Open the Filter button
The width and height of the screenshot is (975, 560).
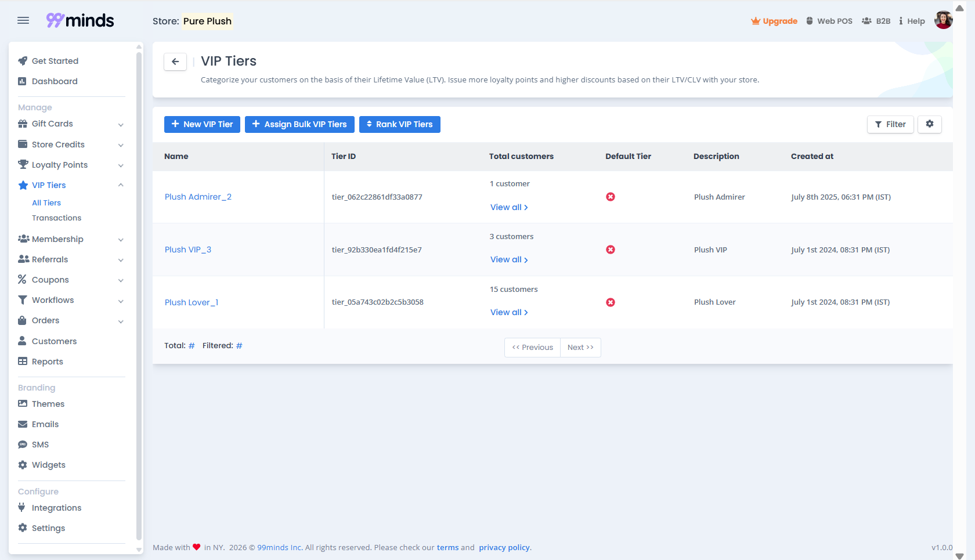(890, 124)
